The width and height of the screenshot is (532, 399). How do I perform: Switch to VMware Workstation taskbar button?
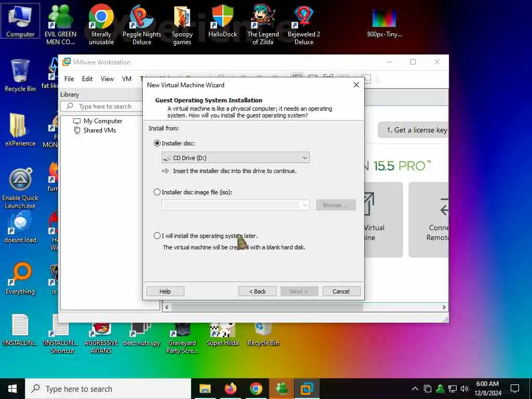tap(307, 389)
